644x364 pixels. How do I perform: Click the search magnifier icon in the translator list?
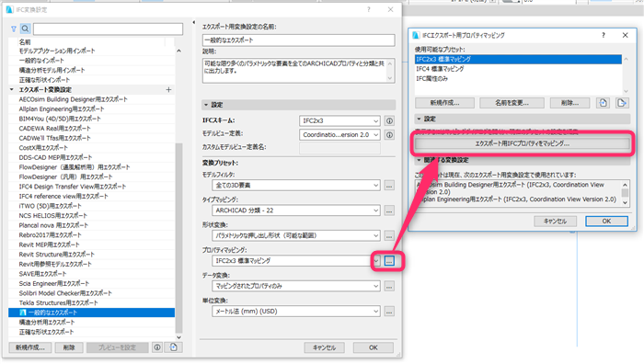25,28
